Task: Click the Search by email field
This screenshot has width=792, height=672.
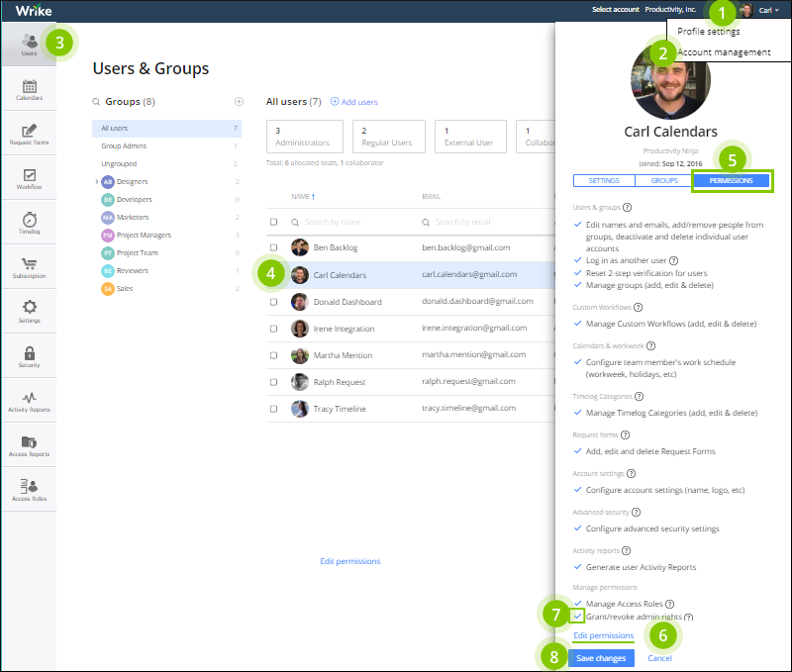Action: point(485,222)
